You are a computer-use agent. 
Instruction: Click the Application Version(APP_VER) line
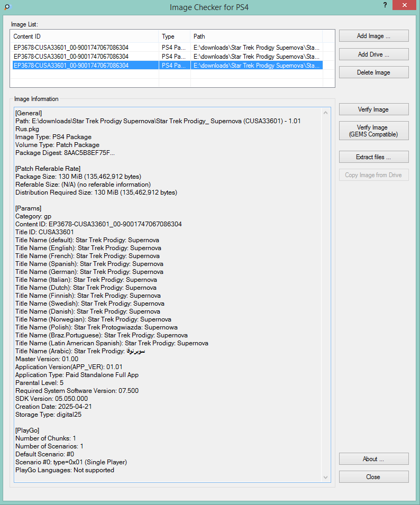pos(69,367)
